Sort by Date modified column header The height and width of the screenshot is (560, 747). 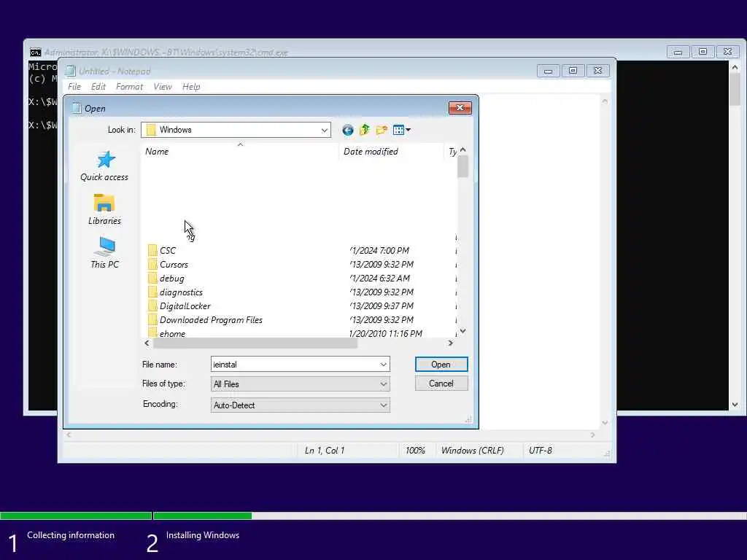click(x=391, y=152)
